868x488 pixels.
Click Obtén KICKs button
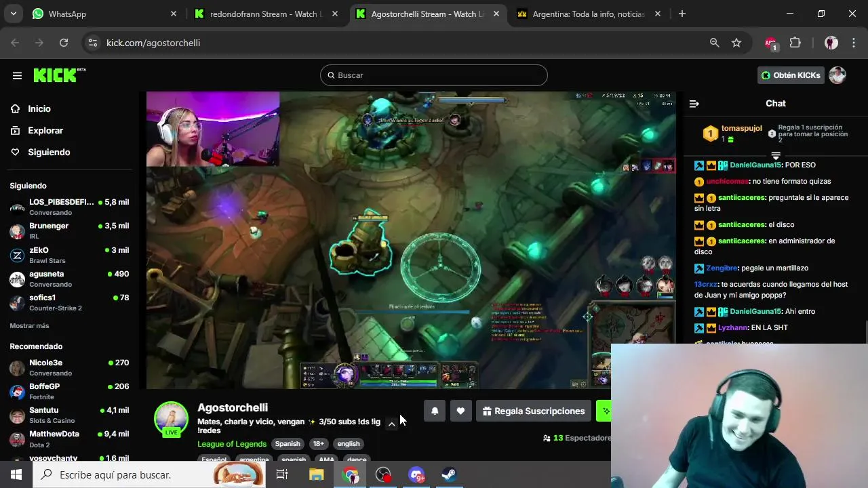coord(791,75)
